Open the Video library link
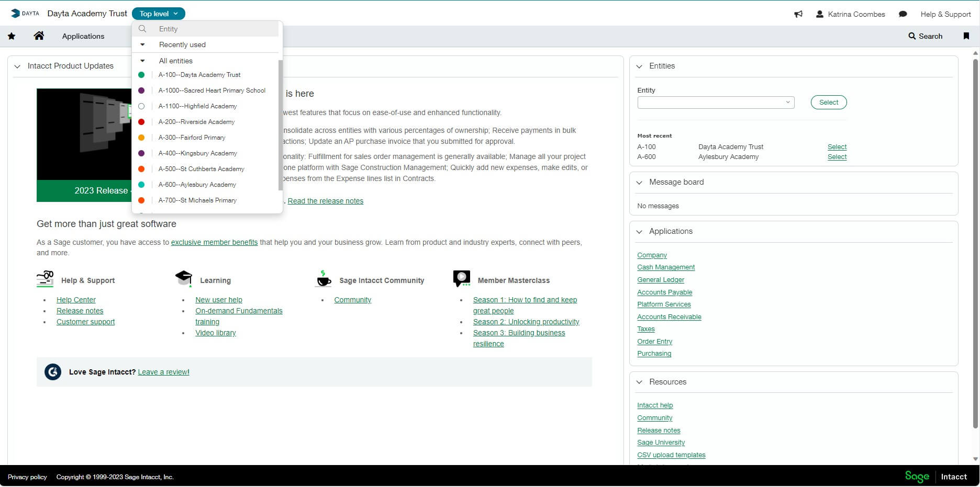The width and height of the screenshot is (980, 487). coord(216,333)
